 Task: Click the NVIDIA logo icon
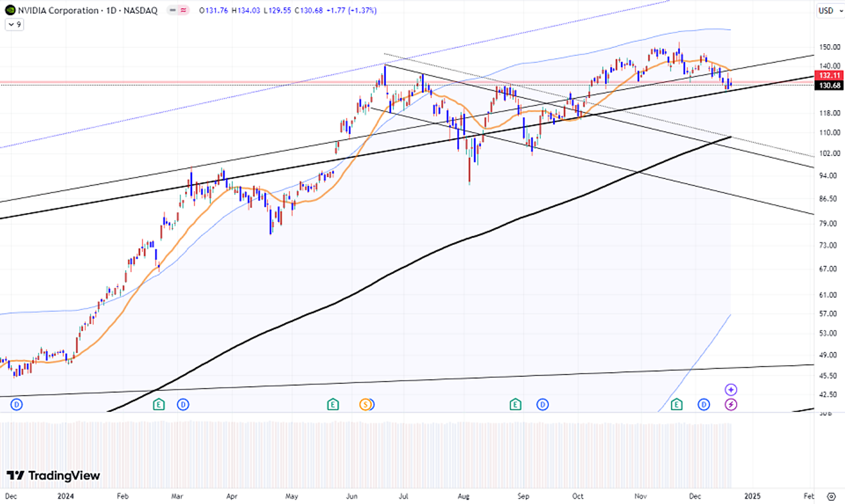pyautogui.click(x=10, y=10)
